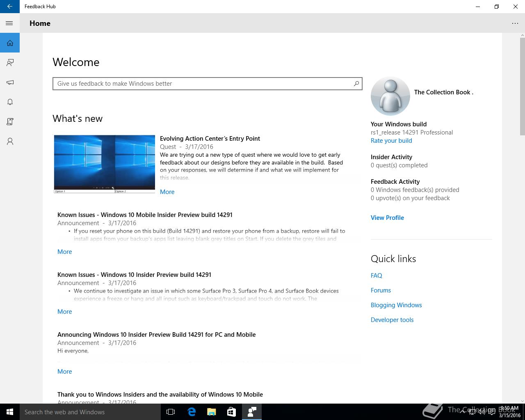Click the user avatar picture
The height and width of the screenshot is (420, 525).
[x=390, y=96]
